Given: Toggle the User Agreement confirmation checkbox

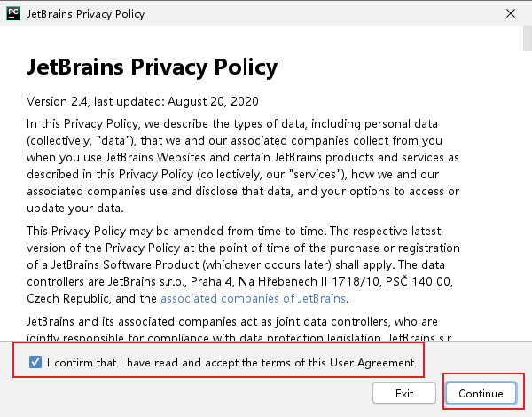Looking at the screenshot, I should pos(35,362).
